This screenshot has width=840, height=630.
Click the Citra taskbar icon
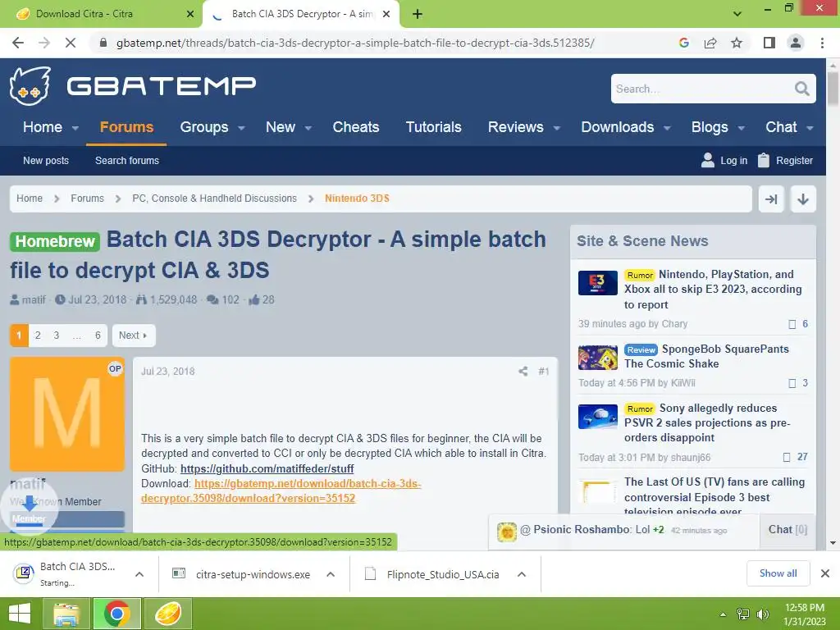[x=167, y=614]
